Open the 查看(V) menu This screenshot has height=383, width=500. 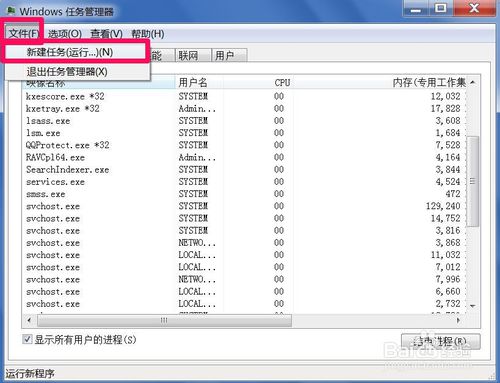pyautogui.click(x=106, y=34)
